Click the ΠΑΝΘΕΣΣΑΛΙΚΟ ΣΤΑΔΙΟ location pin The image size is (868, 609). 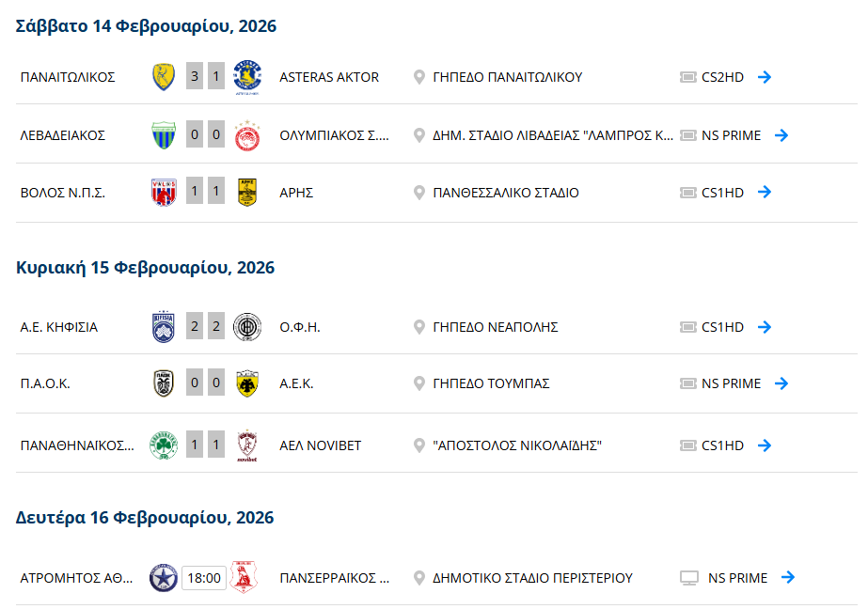419,193
